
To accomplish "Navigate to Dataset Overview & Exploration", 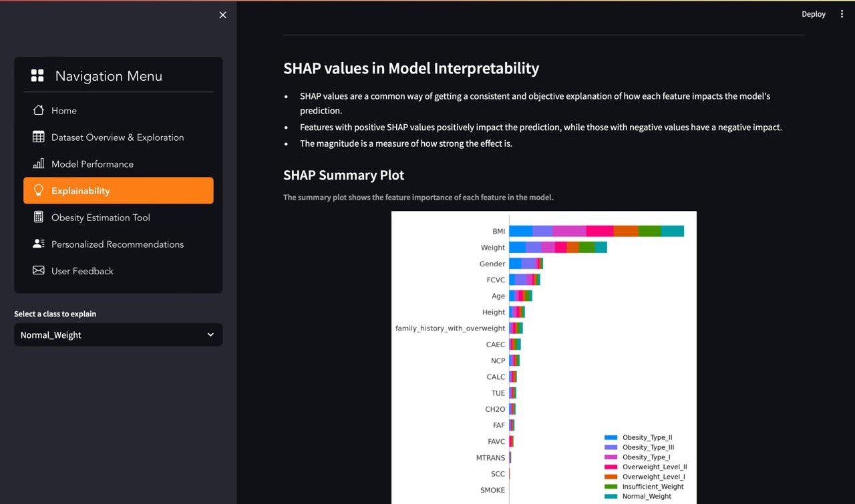I will coord(118,137).
